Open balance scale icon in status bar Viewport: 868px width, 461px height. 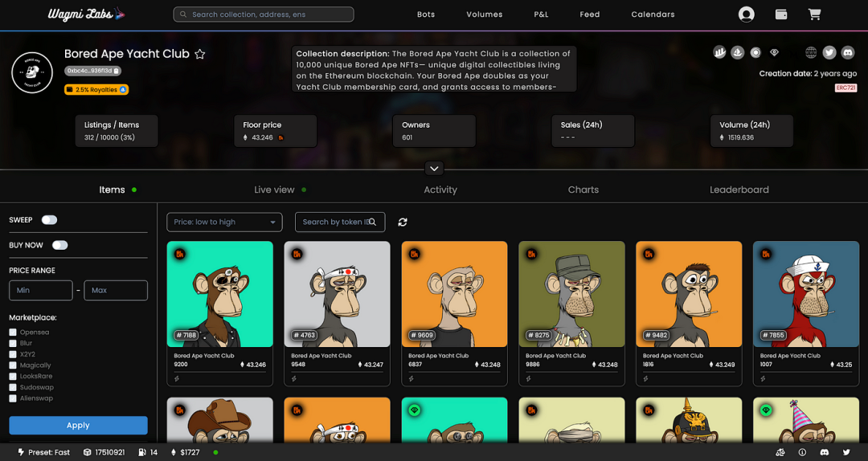780,452
